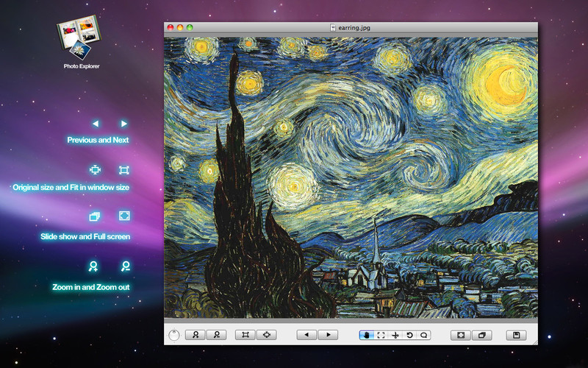Select the rectangular marquee selection tool
Screen dimensions: 588x368
pos(381,335)
